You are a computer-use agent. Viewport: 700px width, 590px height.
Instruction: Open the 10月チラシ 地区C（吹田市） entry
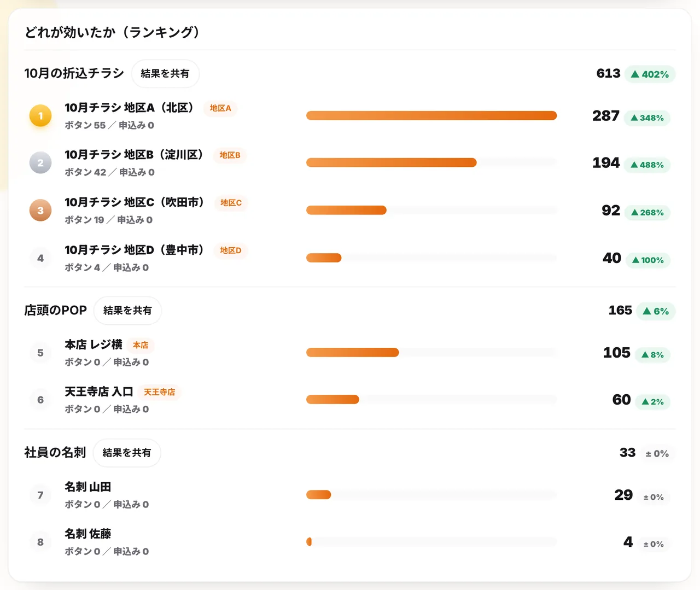pos(135,202)
